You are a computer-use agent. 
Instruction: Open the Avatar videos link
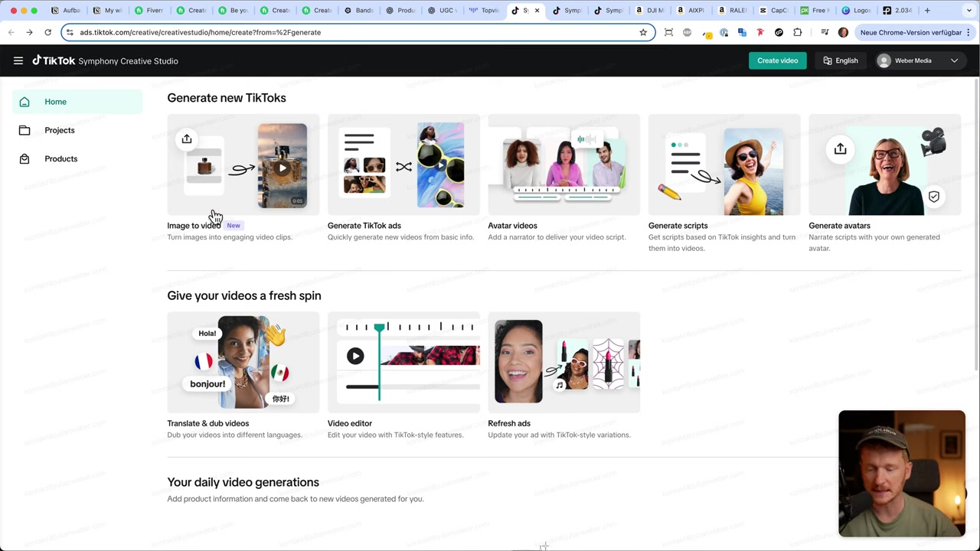[x=512, y=226]
